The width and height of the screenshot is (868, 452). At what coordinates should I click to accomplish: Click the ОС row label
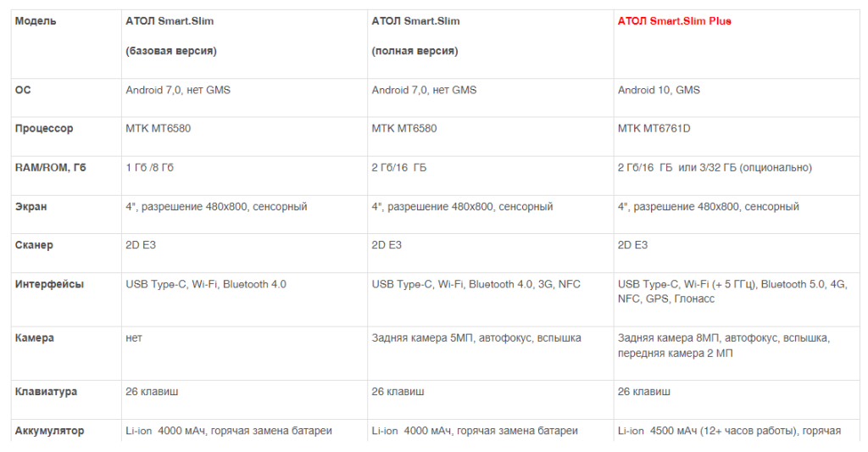pos(23,90)
